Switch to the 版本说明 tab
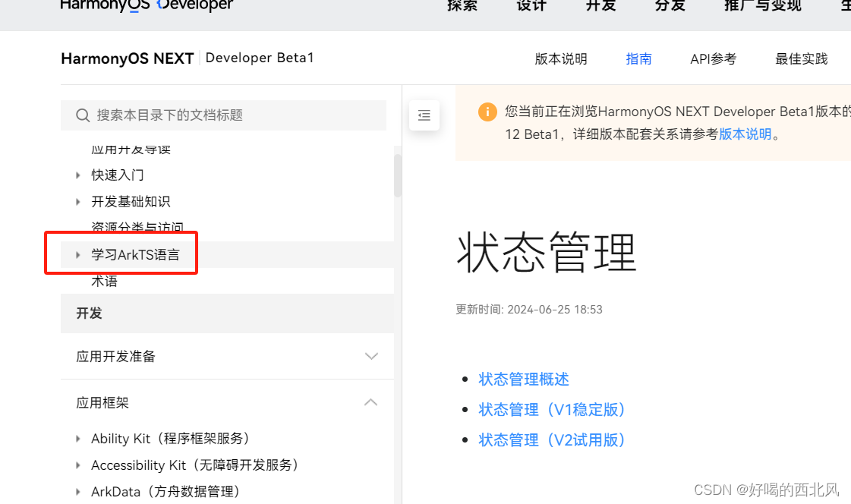 click(x=561, y=58)
